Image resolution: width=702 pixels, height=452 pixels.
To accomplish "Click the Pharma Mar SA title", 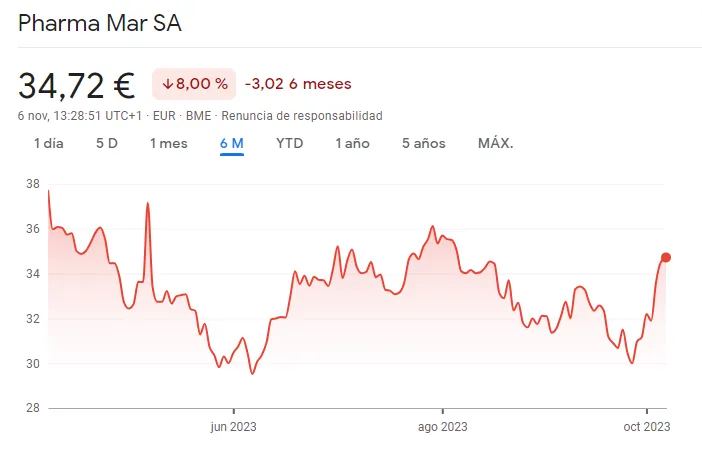I will pos(100,23).
